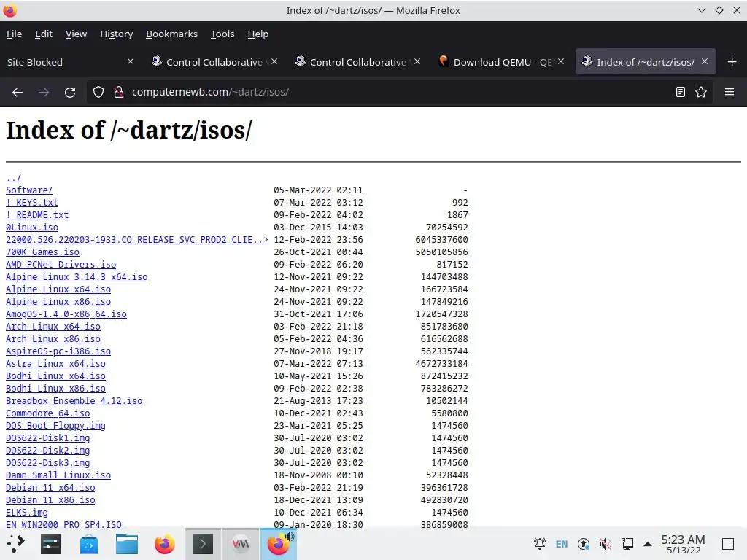The image size is (747, 560).
Task: Download Alpine_Linux_3.14.3_x64.iso
Action: pyautogui.click(x=77, y=276)
